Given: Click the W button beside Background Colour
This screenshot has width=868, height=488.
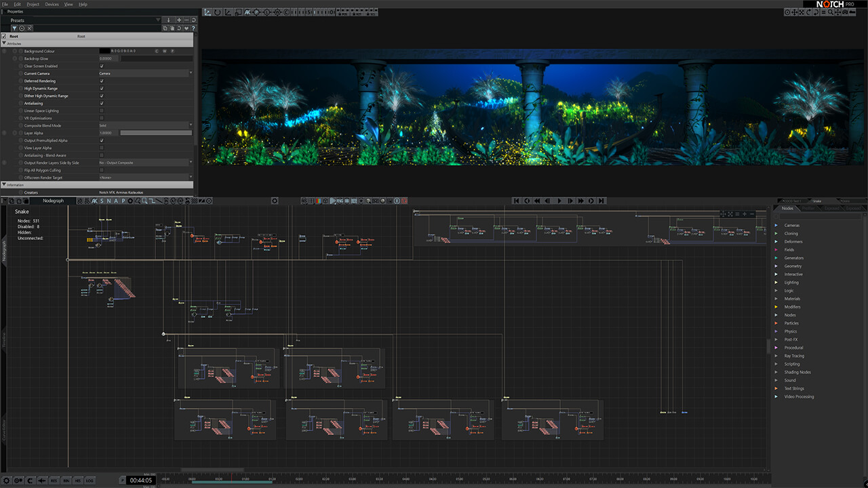Looking at the screenshot, I should (165, 51).
